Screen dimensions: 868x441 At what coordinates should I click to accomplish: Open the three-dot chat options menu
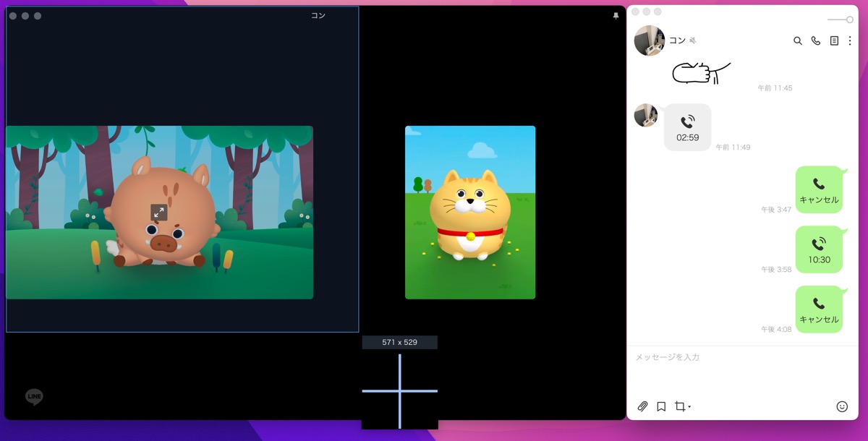[x=851, y=41]
